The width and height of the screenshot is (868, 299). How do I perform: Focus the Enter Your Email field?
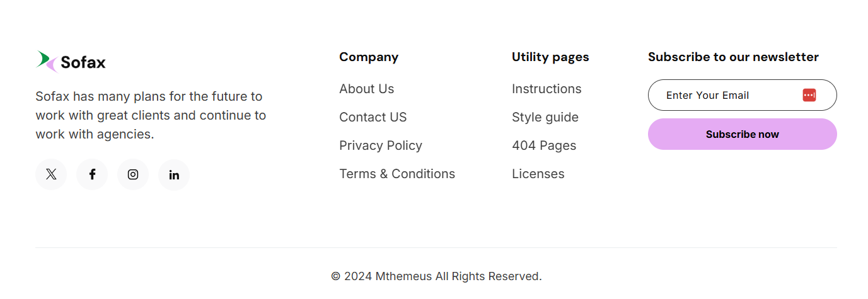725,95
